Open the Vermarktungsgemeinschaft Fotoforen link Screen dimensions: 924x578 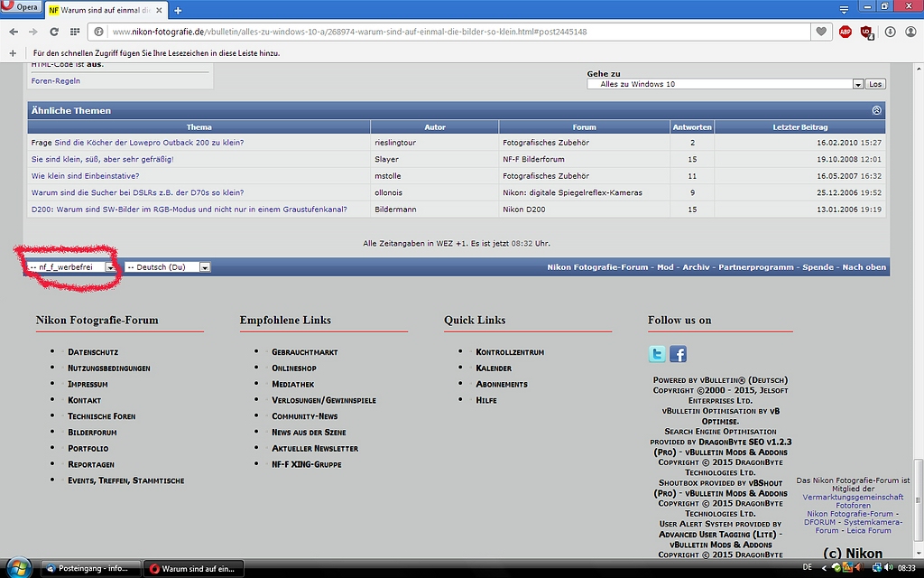click(853, 501)
